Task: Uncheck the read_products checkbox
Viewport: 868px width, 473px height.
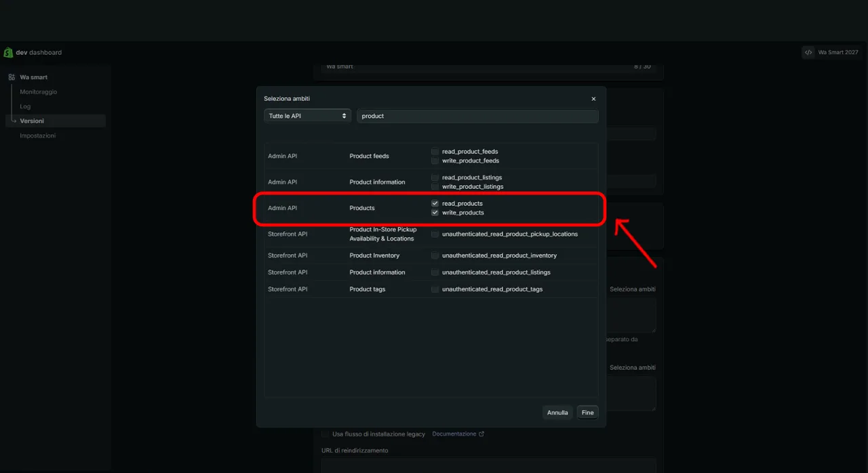Action: 435,203
